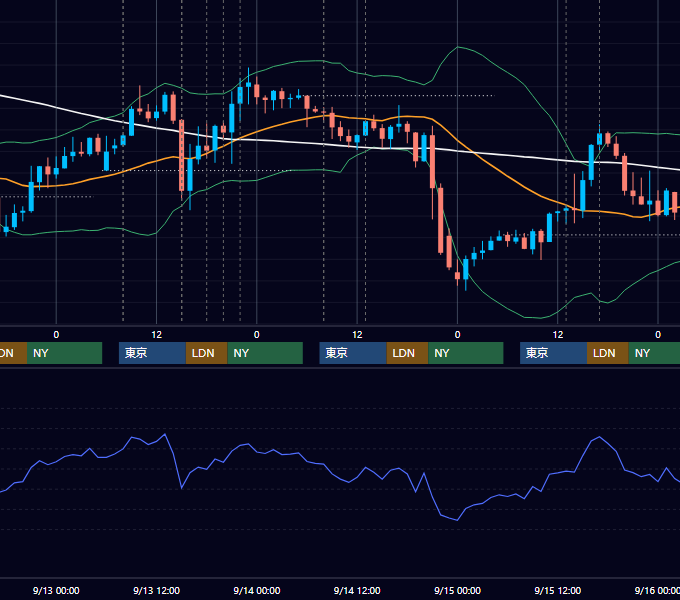This screenshot has width=680, height=600.
Task: Click the 9/14 12:00 date label
Action: [357, 590]
